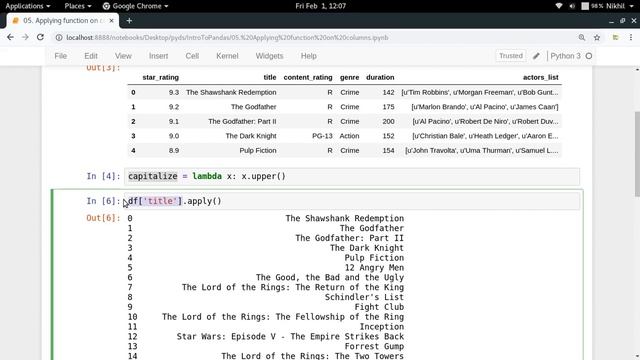640x360 pixels.
Task: Open the clock calendar Fri Feb 1
Action: [320, 6]
